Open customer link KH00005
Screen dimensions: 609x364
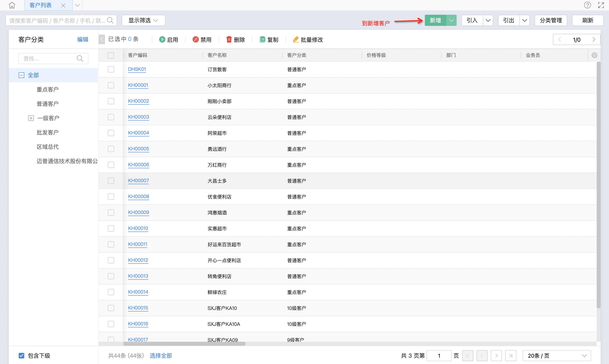pyautogui.click(x=138, y=149)
